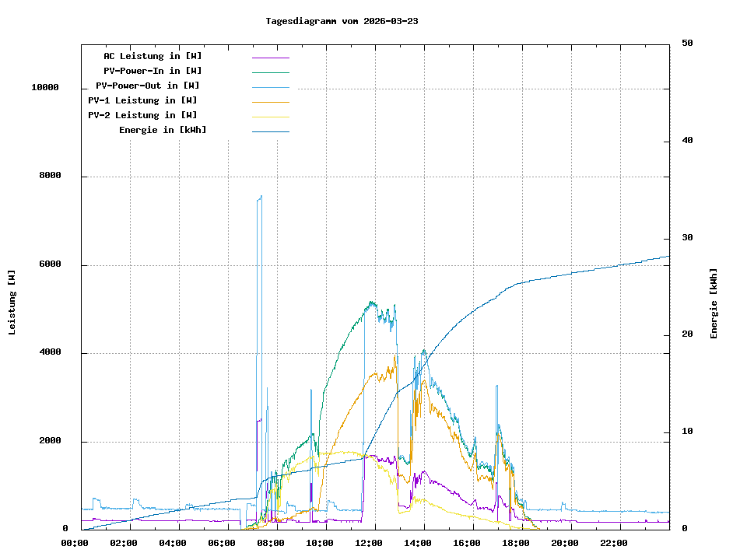Screen dimensions: 747x560
Task: Click the 22:00 time axis label
Action: click(x=614, y=543)
